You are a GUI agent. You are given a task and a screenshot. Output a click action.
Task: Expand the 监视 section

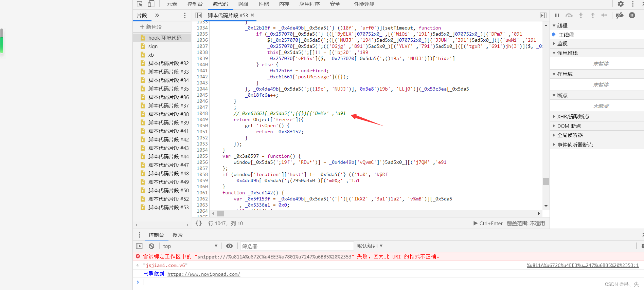click(x=597, y=43)
